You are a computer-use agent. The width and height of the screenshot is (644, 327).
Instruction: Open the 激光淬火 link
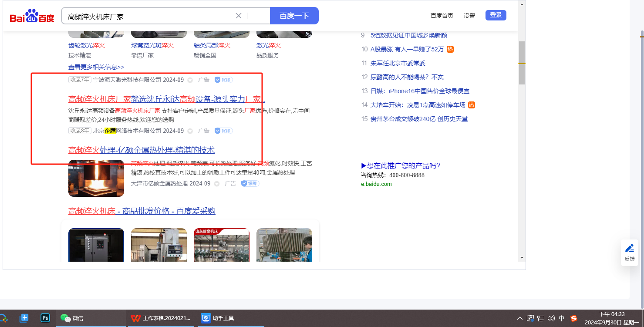[x=269, y=45]
